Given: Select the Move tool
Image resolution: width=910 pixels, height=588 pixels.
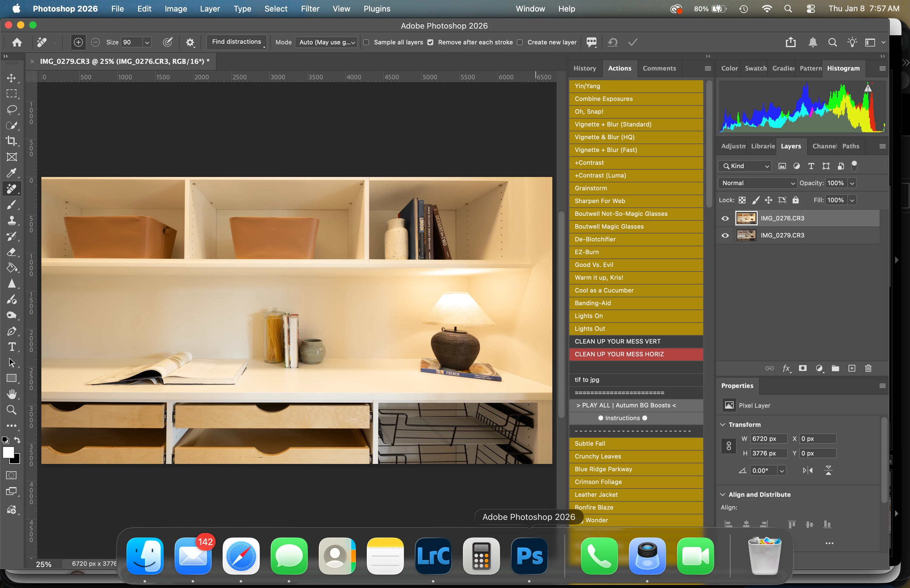Looking at the screenshot, I should point(12,78).
